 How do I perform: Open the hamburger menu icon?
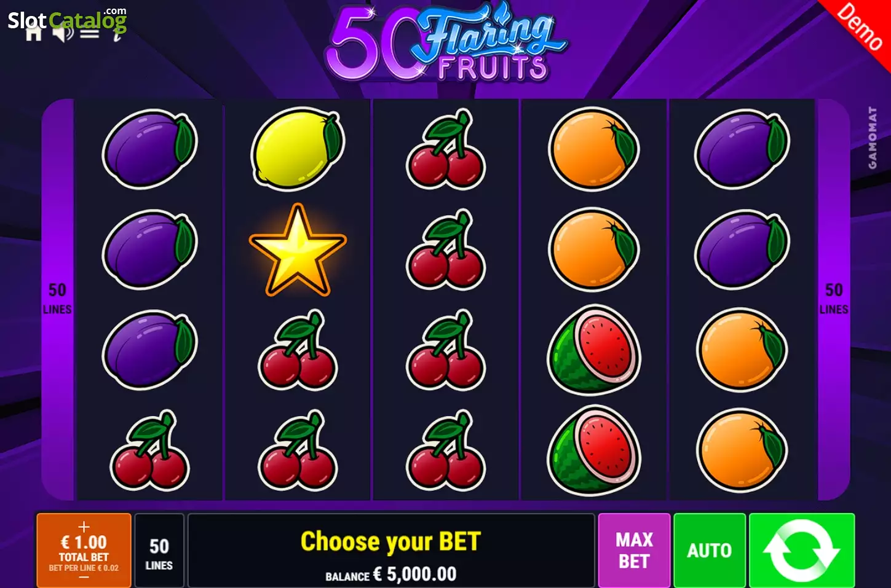(90, 33)
